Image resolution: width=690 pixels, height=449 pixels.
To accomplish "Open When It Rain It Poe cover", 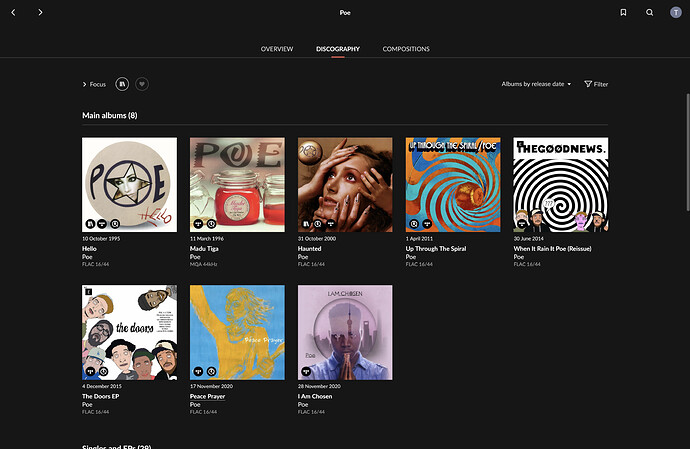I will (561, 184).
